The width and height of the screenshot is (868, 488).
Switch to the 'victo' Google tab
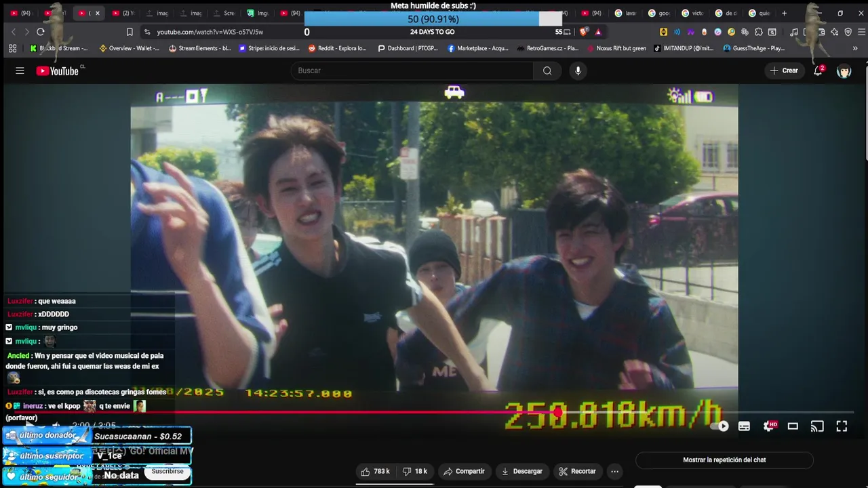693,13
